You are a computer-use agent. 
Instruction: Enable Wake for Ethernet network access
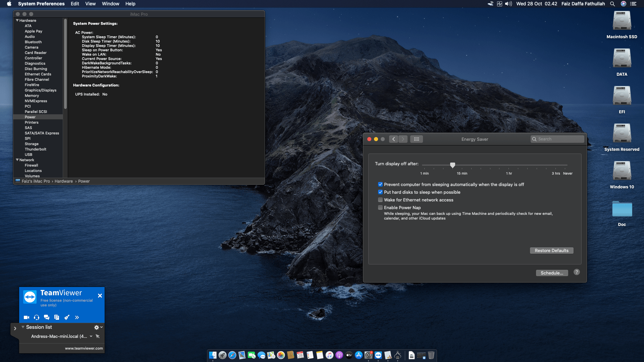(x=380, y=200)
